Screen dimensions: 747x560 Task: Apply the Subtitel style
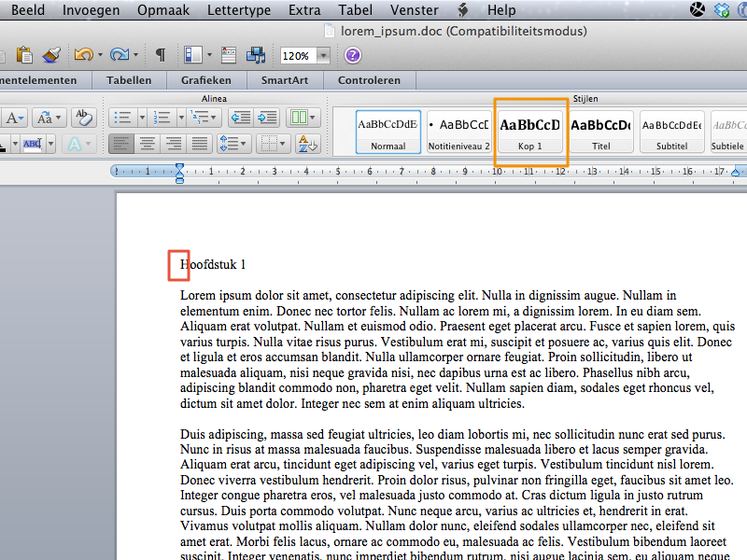coord(671,132)
